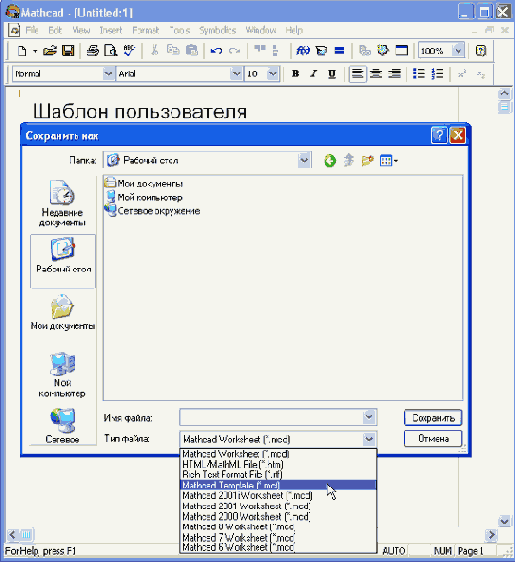Image resolution: width=515 pixels, height=562 pixels.
Task: Toggle subscript formatting
Action: pyautogui.click(x=481, y=74)
